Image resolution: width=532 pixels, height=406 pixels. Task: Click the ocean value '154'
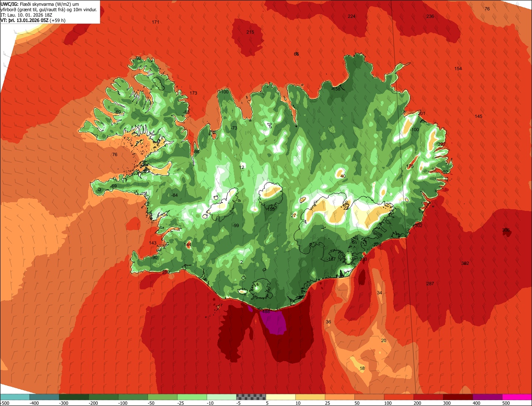click(x=458, y=68)
